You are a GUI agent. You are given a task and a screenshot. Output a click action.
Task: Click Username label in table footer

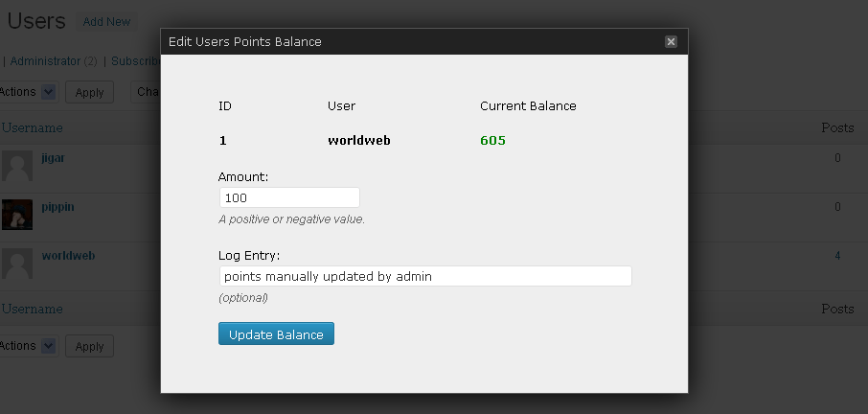click(x=32, y=309)
